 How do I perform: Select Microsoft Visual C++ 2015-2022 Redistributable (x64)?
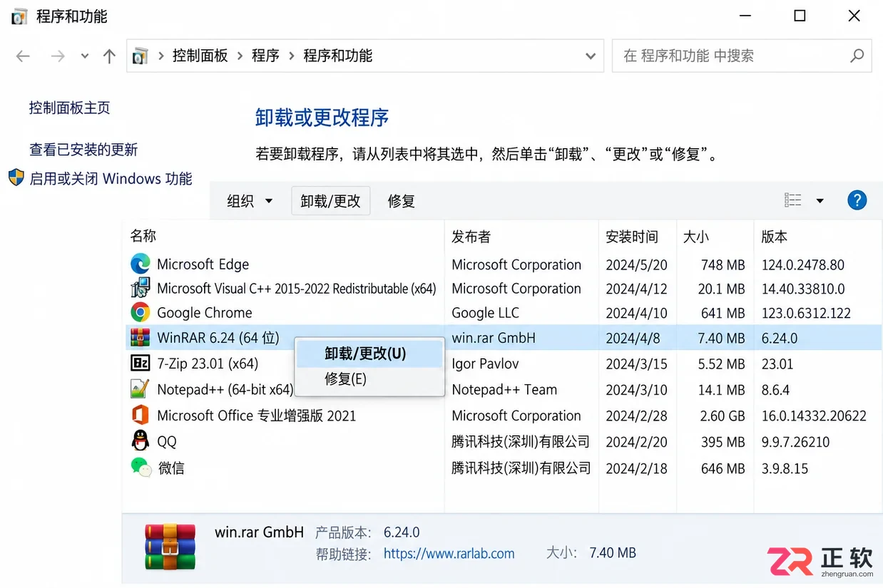pyautogui.click(x=296, y=289)
